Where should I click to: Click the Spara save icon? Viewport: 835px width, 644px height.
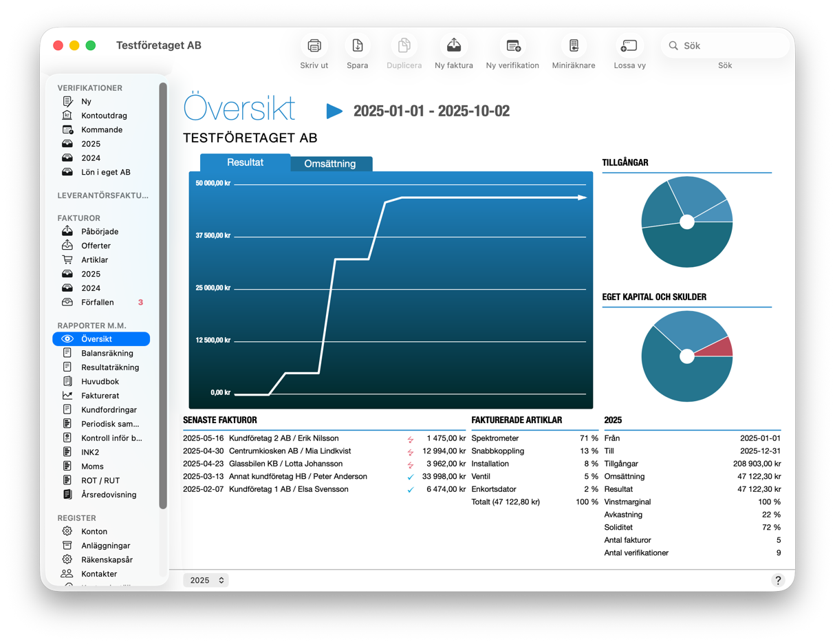tap(358, 46)
